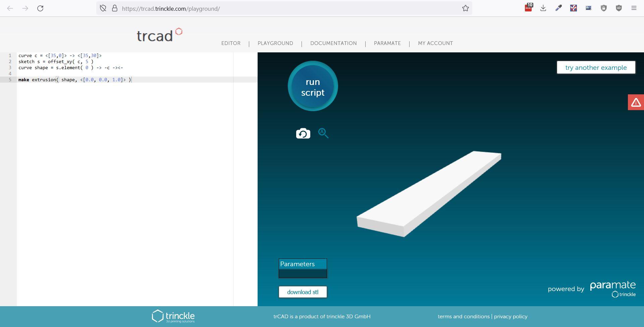
Task: Open the browser hamburger menu
Action: pyautogui.click(x=634, y=8)
